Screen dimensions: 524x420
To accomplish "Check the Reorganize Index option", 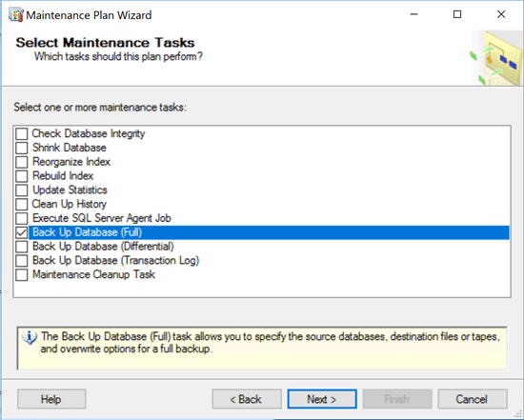I will (22, 162).
